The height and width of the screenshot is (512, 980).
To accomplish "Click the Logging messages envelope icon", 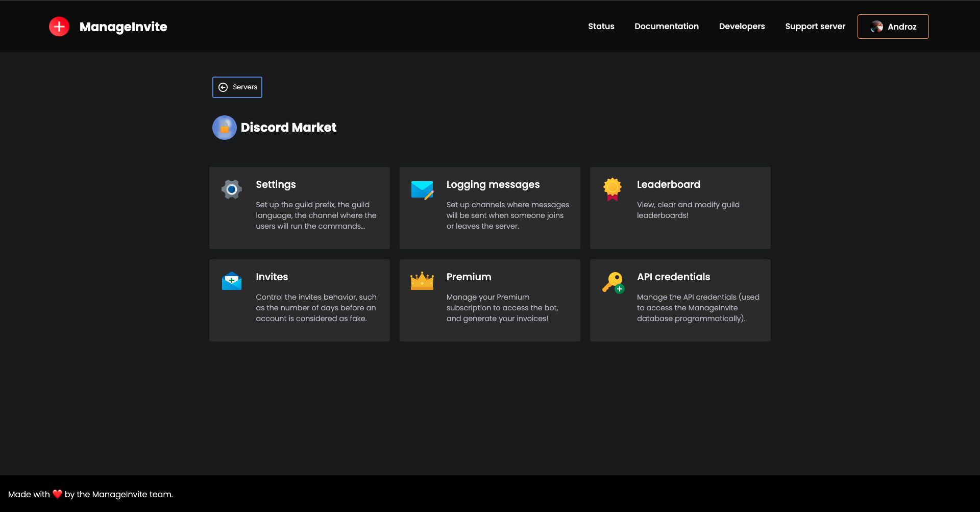I will (x=423, y=190).
